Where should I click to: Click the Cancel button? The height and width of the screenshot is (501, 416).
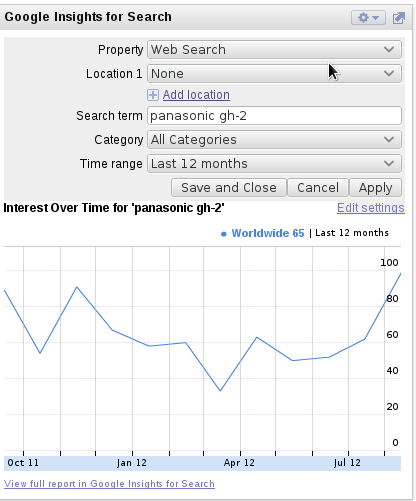318,188
